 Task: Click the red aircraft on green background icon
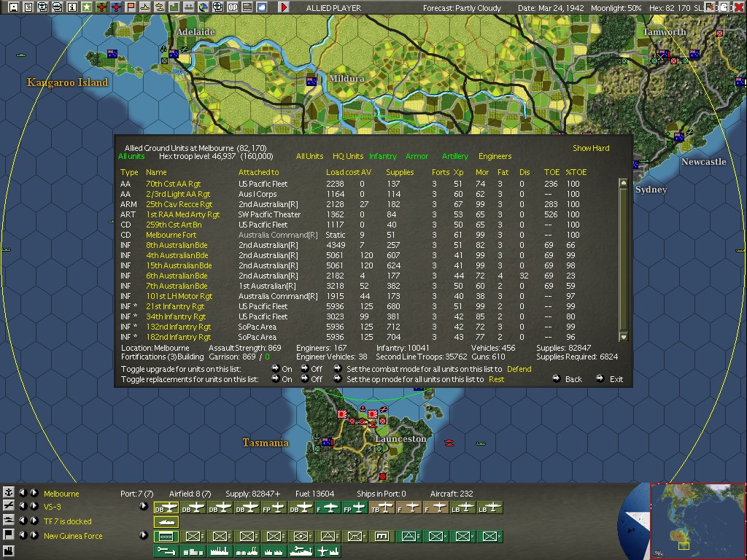pos(101,7)
